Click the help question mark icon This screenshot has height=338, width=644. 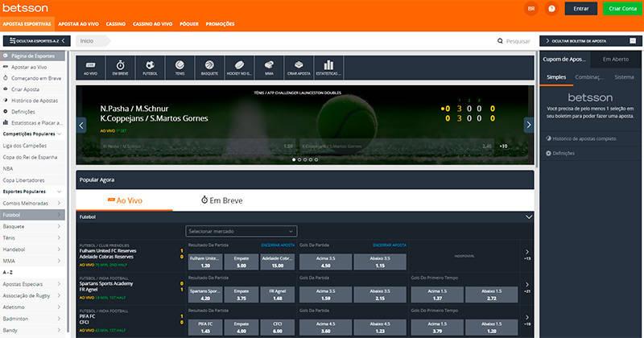[551, 9]
